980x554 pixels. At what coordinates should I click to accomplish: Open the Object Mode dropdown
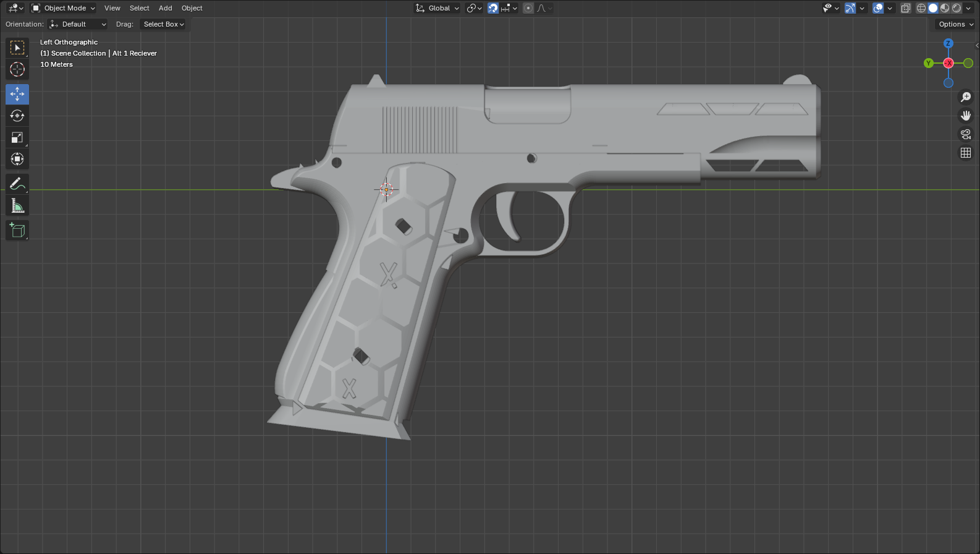[64, 8]
